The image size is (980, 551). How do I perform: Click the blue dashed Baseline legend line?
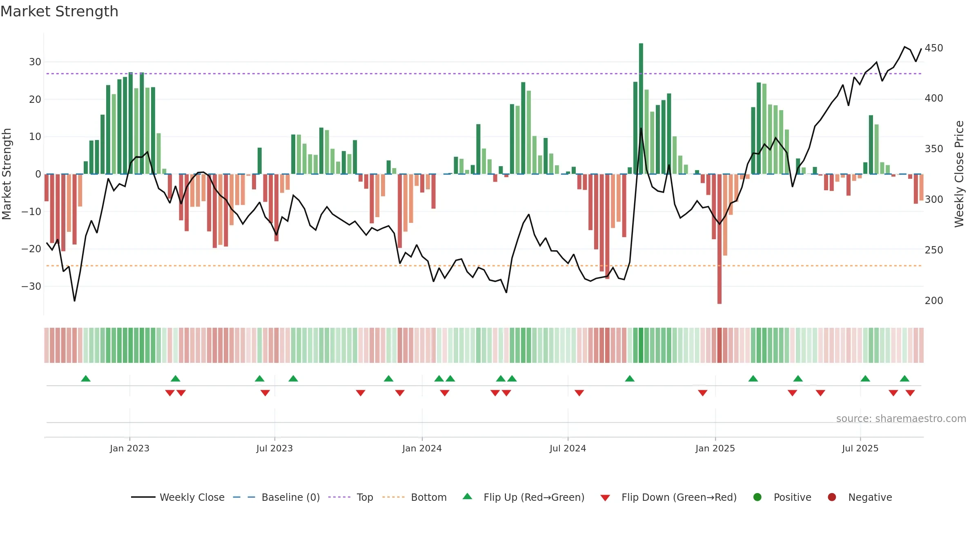click(244, 497)
